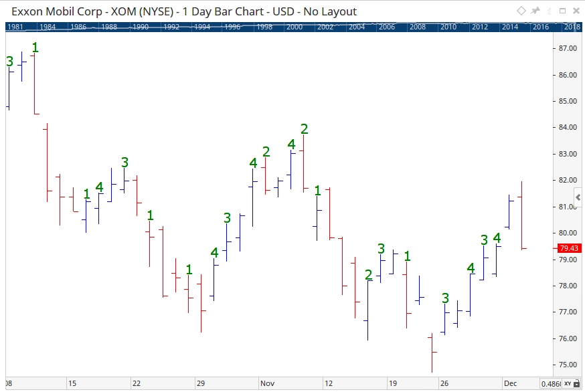The image size is (585, 392).
Task: Click the 87.00 price axis label
Action: point(568,48)
